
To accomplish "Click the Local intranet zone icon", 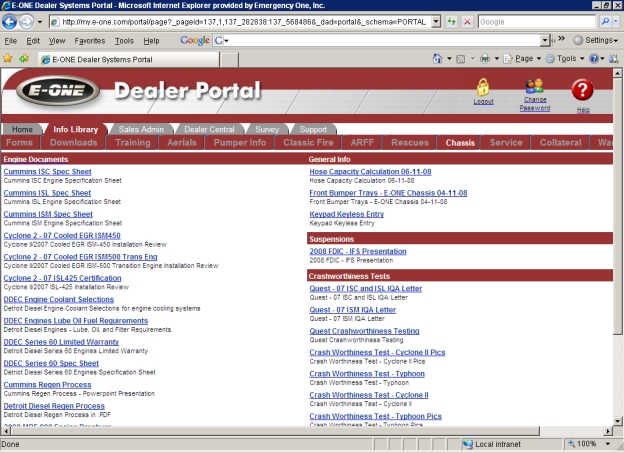I will click(x=468, y=444).
